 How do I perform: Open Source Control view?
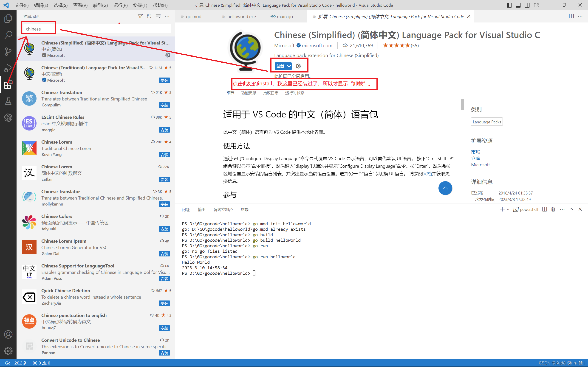click(8, 51)
